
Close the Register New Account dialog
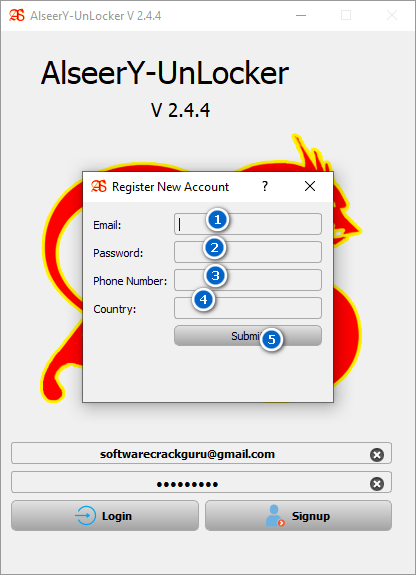310,186
